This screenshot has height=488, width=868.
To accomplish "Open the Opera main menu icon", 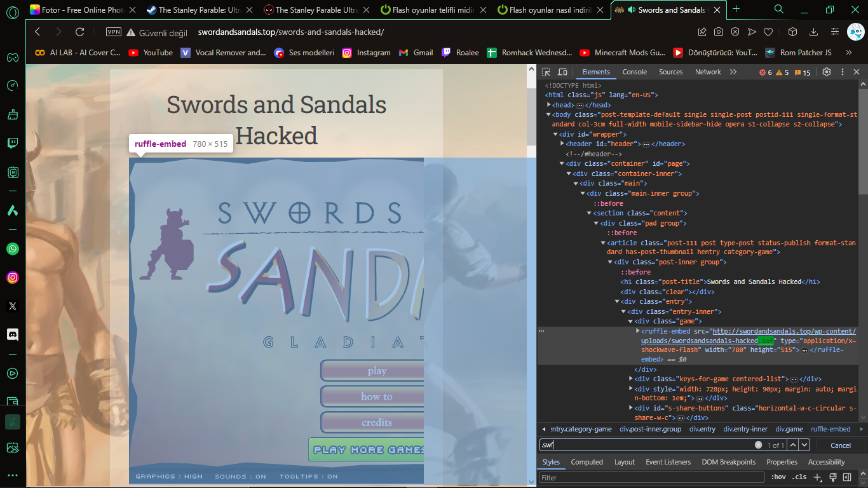I will click(x=13, y=11).
